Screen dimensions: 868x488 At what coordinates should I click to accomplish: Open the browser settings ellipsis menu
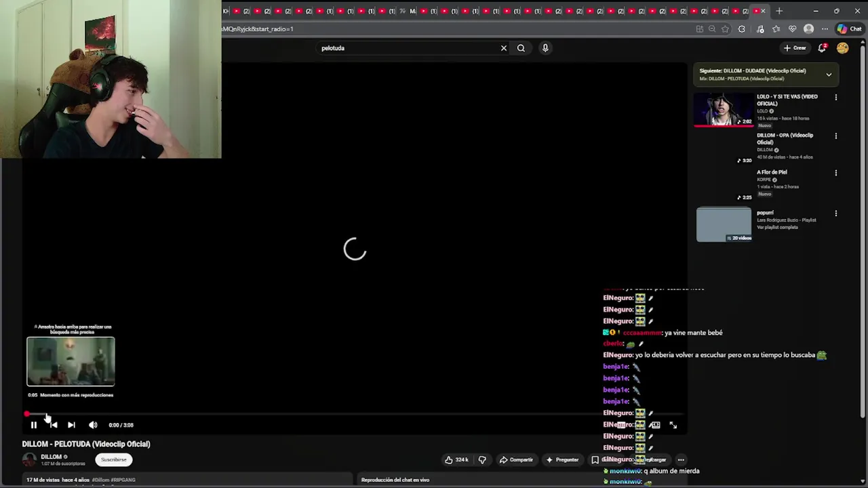tap(825, 29)
